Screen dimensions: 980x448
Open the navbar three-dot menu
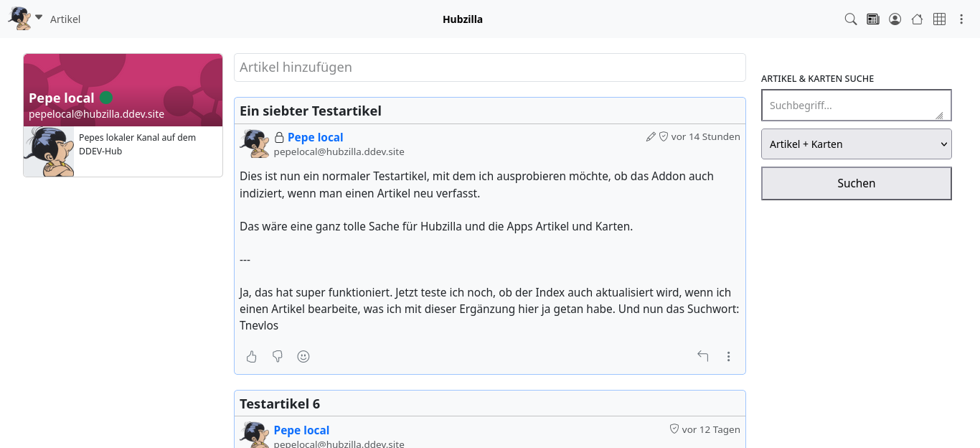[x=961, y=19]
